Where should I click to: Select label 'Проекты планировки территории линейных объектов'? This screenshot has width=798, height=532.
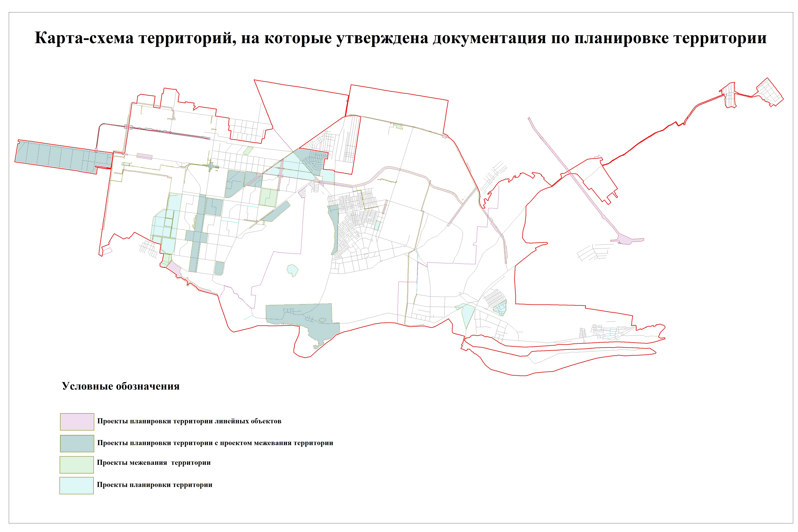pyautogui.click(x=189, y=421)
